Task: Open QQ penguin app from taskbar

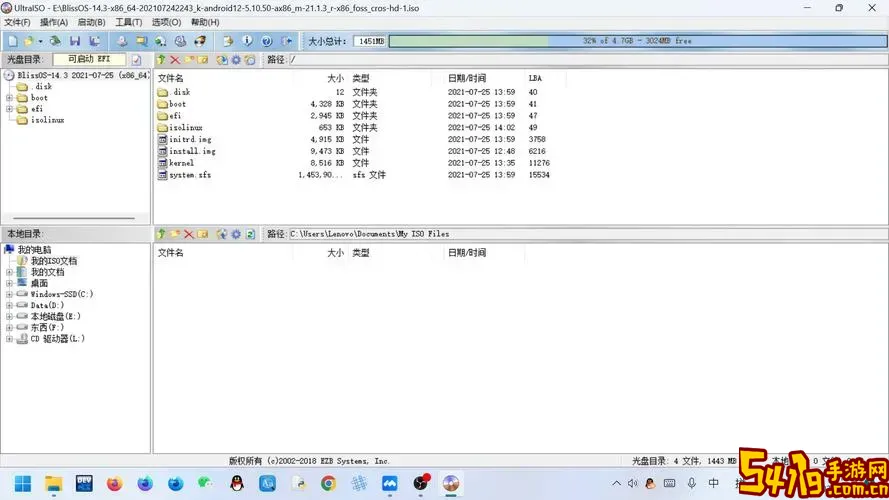Action: point(237,484)
